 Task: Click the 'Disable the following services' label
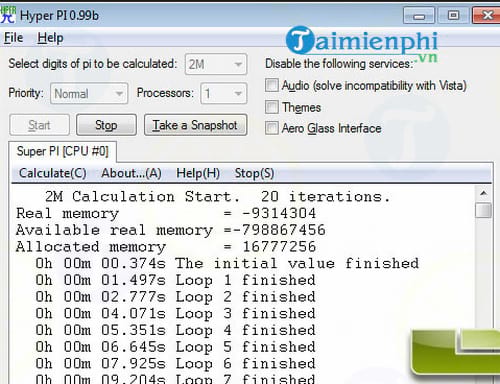339,63
